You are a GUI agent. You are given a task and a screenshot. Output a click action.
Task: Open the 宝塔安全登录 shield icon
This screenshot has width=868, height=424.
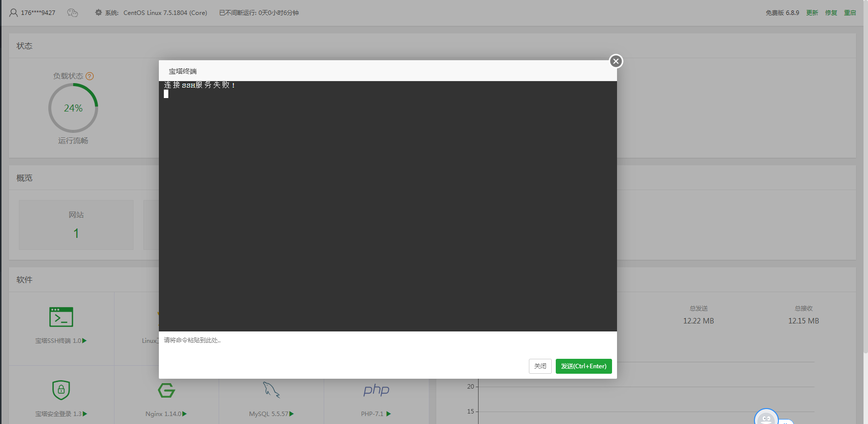click(x=61, y=390)
